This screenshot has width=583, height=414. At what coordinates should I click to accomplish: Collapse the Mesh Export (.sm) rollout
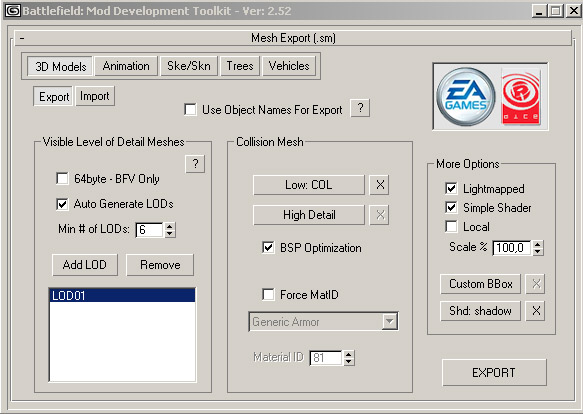293,38
